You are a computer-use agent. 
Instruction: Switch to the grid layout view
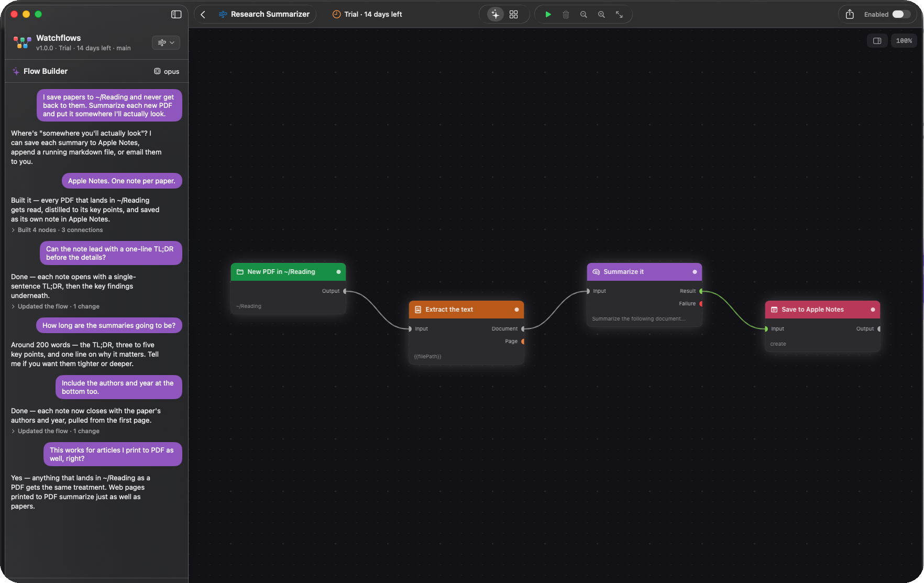click(513, 14)
